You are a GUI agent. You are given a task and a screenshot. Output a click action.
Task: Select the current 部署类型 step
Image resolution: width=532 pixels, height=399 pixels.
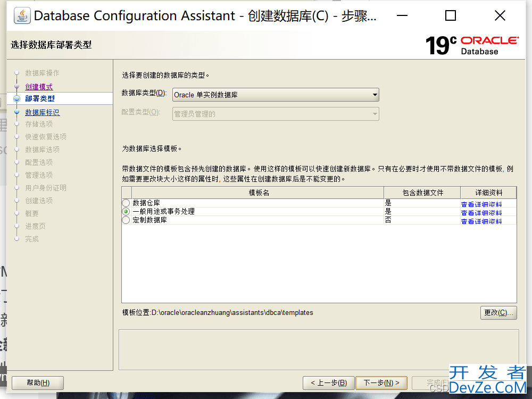click(x=40, y=99)
